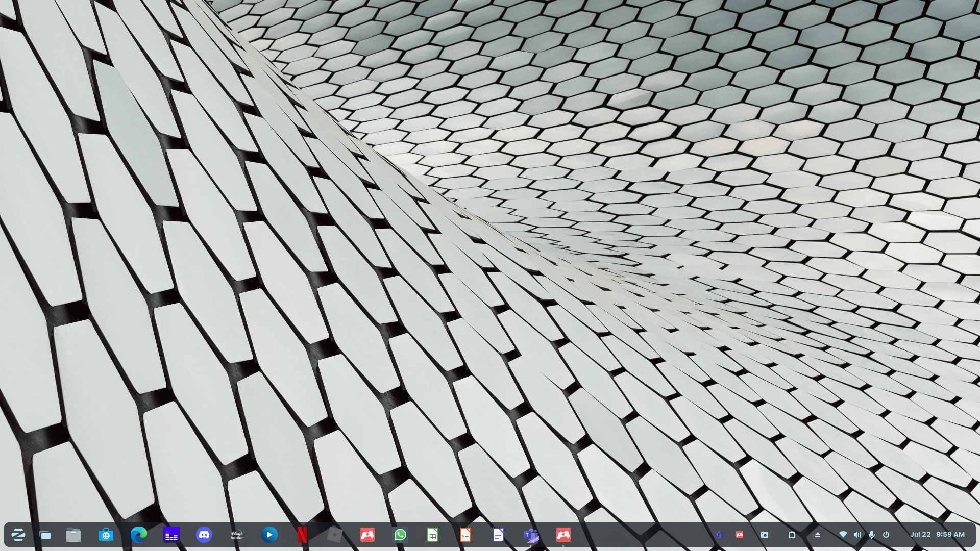Open the power menu icon
Image resolution: width=980 pixels, height=551 pixels.
[886, 535]
